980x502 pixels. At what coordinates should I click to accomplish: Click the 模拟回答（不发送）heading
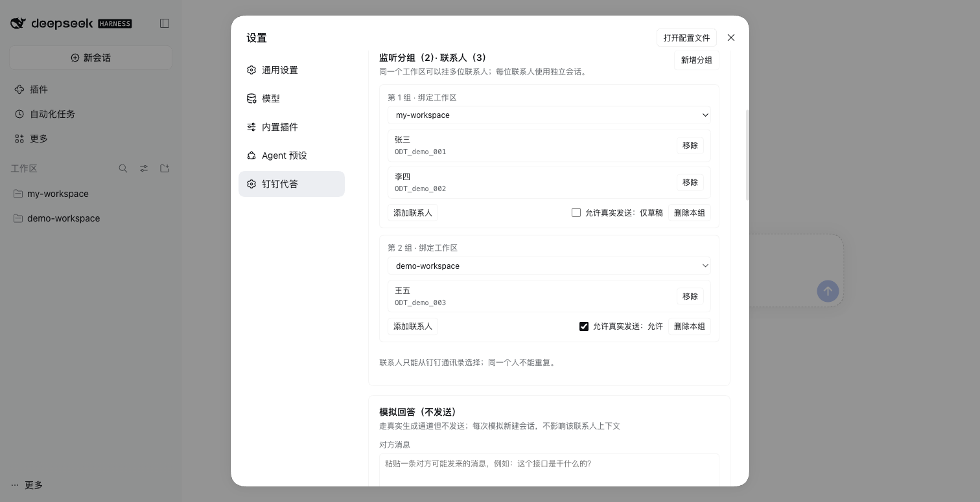point(418,412)
